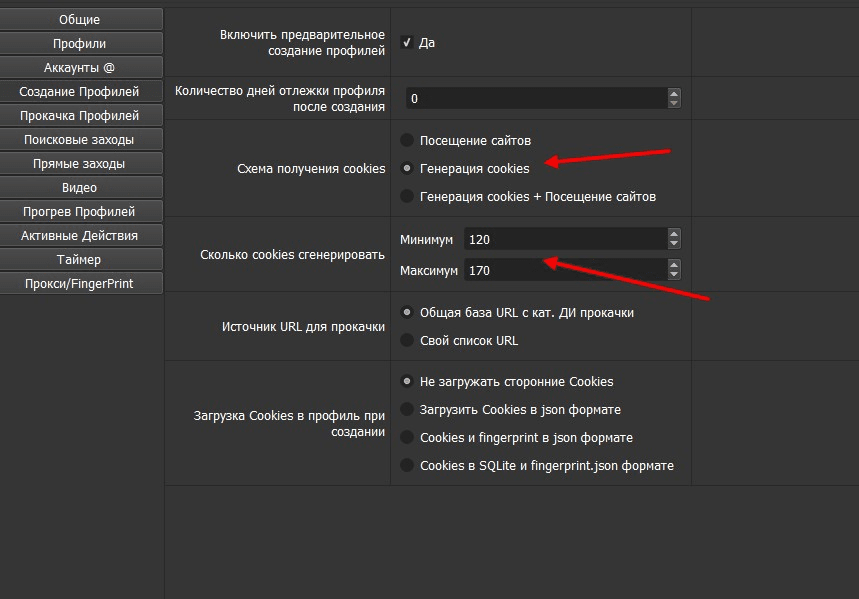Increase profile rest days with up arrow
This screenshot has height=599, width=859.
coord(674,93)
